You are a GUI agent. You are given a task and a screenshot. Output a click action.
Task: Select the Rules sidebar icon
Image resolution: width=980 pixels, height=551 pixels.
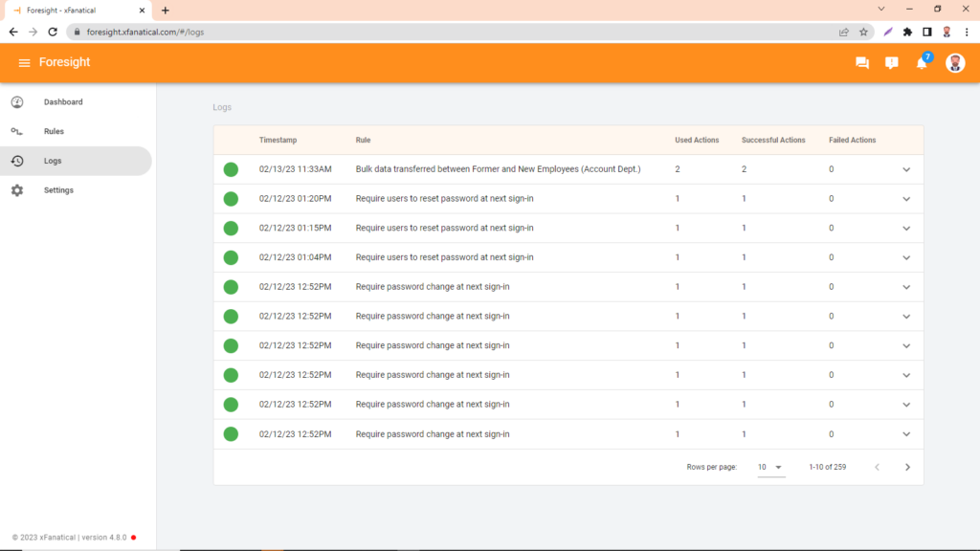tap(18, 131)
